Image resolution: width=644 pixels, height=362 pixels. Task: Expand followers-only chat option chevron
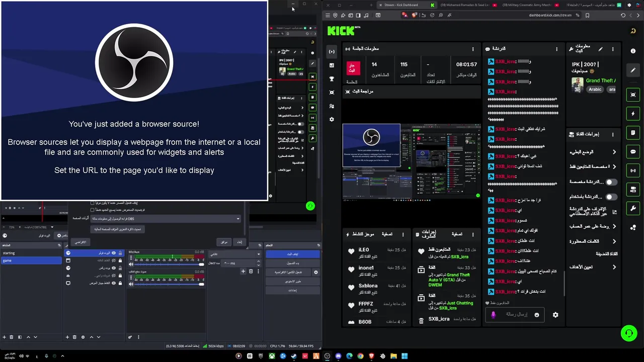(x=614, y=166)
